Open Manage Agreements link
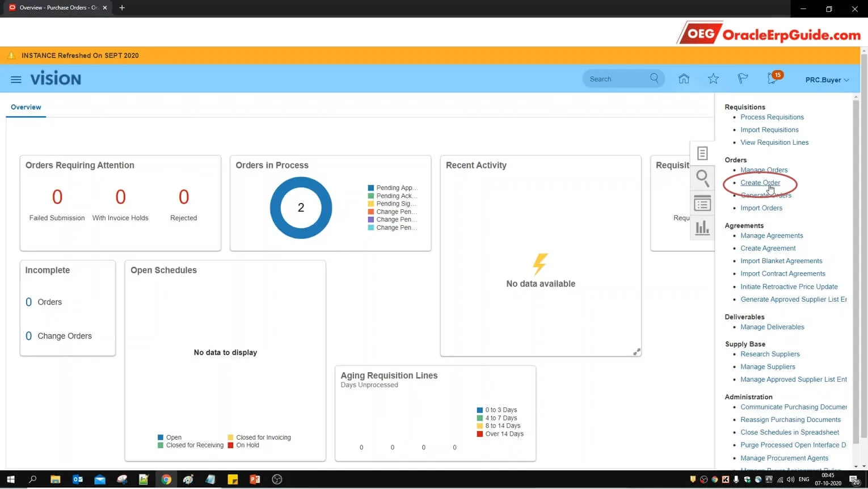This screenshot has width=868, height=489. pos(772,235)
